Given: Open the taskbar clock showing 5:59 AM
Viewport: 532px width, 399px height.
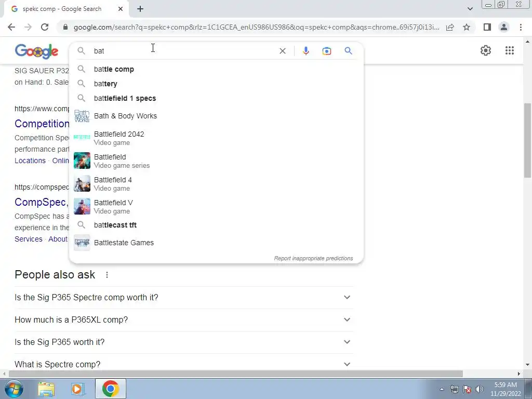Looking at the screenshot, I should click(506, 389).
